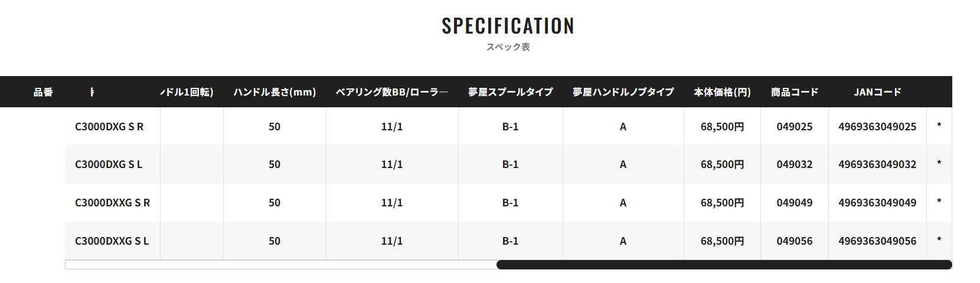Click the horizontal scrollbar thumb under the table
This screenshot has width=980, height=283.
pos(723,265)
